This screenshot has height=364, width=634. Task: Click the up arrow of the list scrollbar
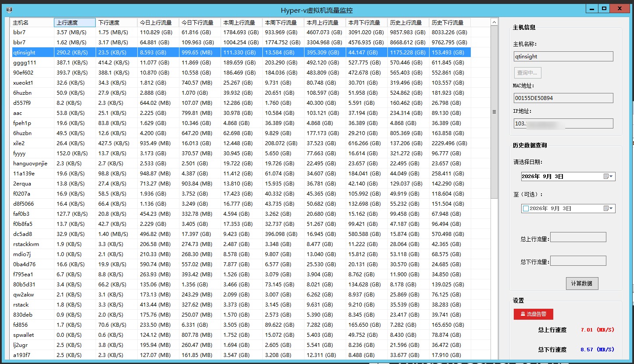[x=494, y=22]
